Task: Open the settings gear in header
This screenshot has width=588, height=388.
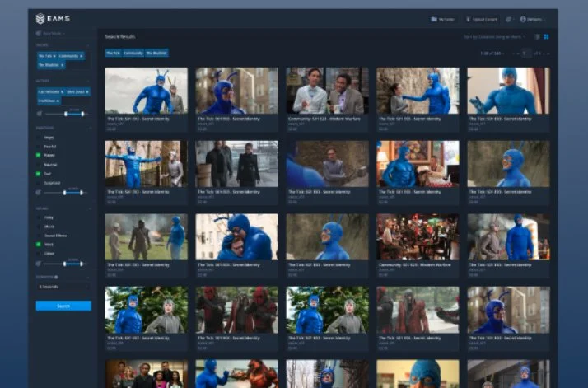Action: [508, 19]
